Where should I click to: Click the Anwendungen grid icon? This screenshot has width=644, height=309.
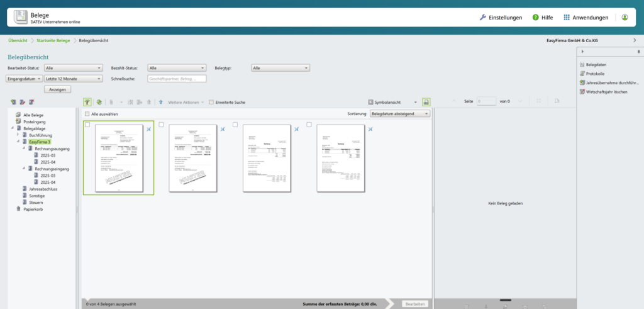tap(567, 18)
